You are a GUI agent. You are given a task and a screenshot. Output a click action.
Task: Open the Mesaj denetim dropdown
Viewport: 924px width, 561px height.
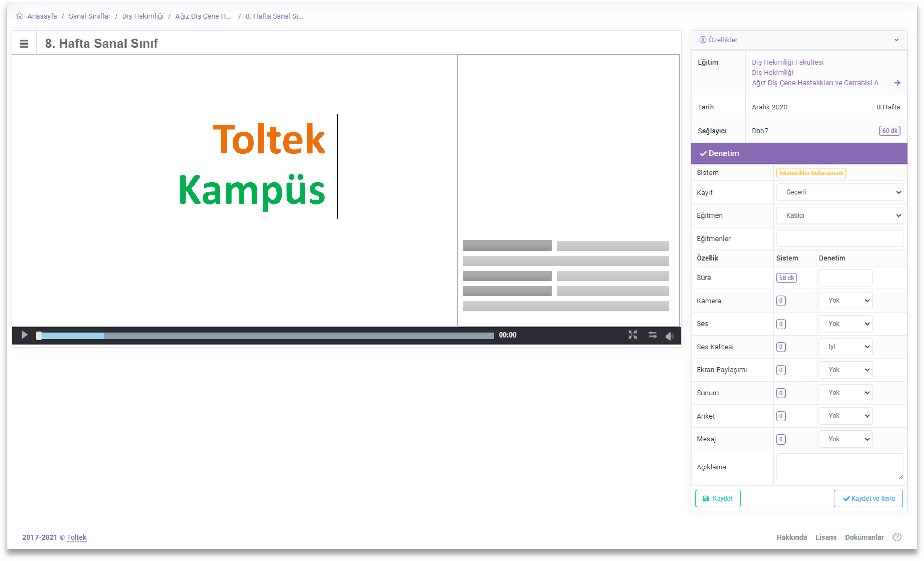tap(845, 439)
